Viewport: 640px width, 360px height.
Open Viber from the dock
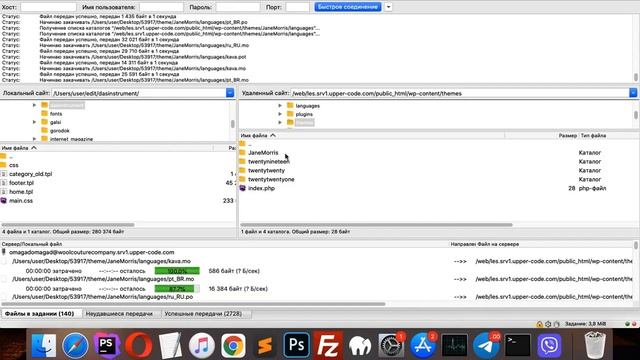549,345
